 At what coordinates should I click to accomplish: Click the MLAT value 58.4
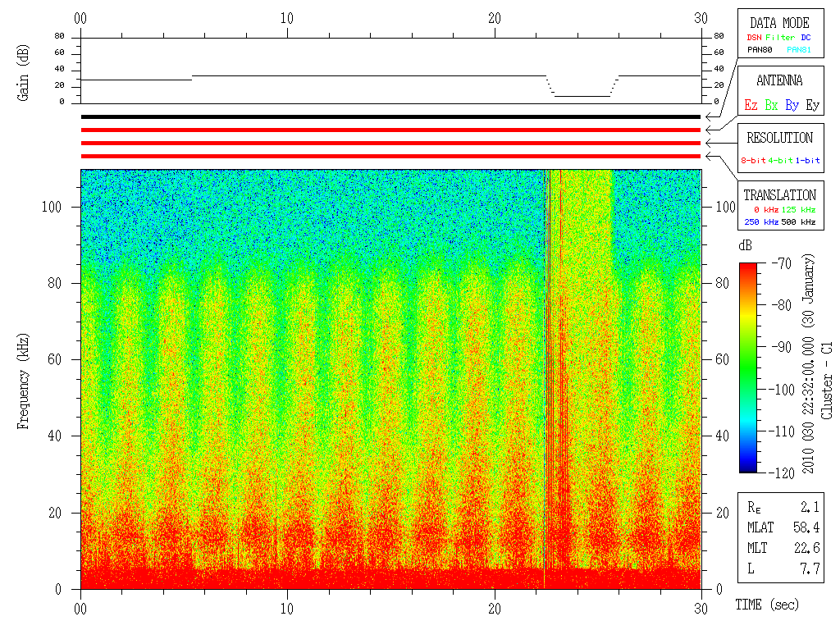(x=806, y=527)
